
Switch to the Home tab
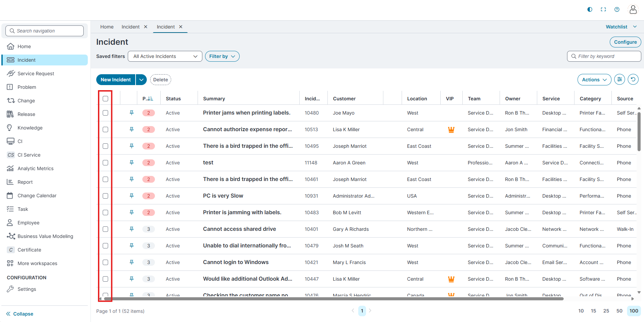point(107,27)
